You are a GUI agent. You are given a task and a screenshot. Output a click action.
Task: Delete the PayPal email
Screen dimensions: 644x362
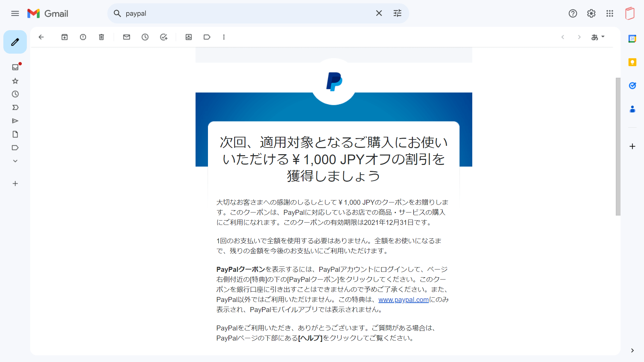[x=101, y=37]
